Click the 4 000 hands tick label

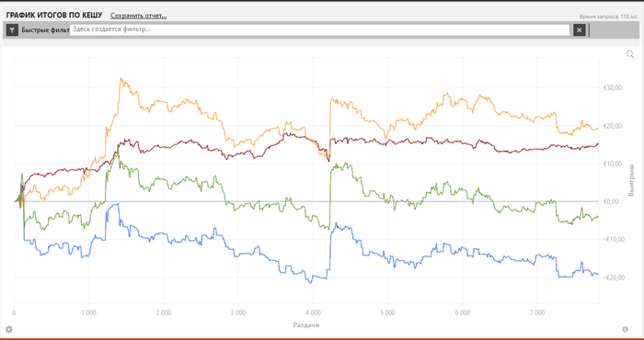(313, 312)
